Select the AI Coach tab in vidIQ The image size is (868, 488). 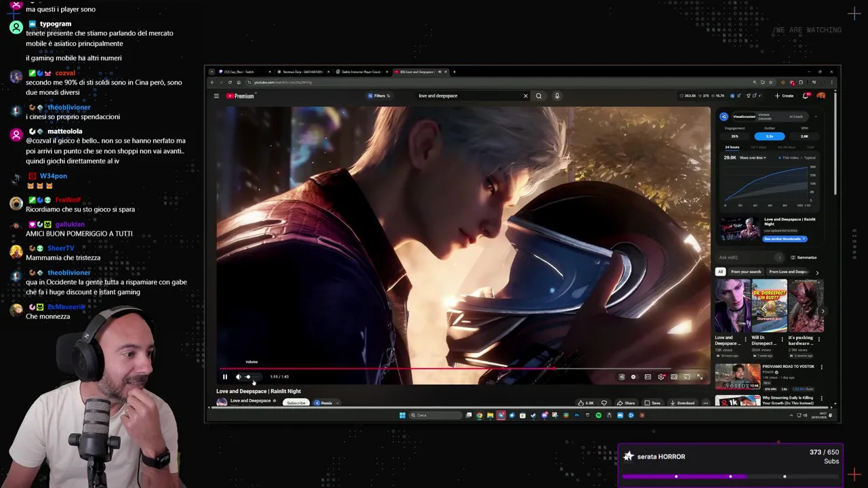[796, 117]
